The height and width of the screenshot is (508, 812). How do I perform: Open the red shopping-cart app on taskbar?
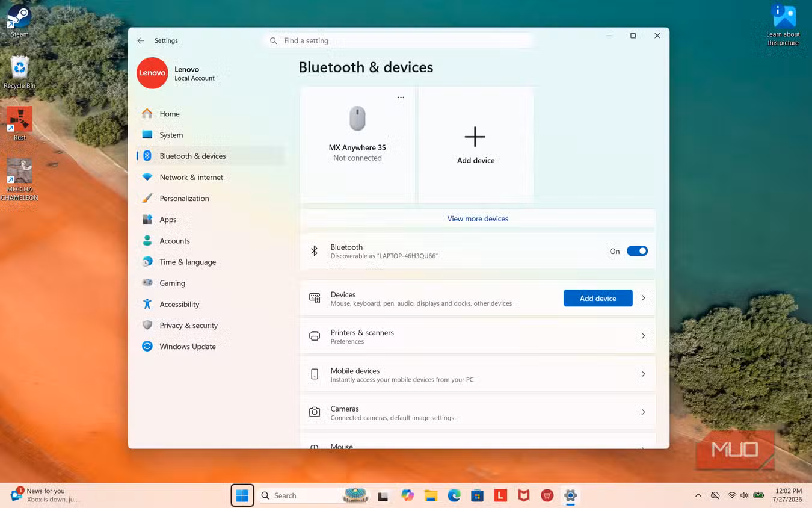click(547, 495)
